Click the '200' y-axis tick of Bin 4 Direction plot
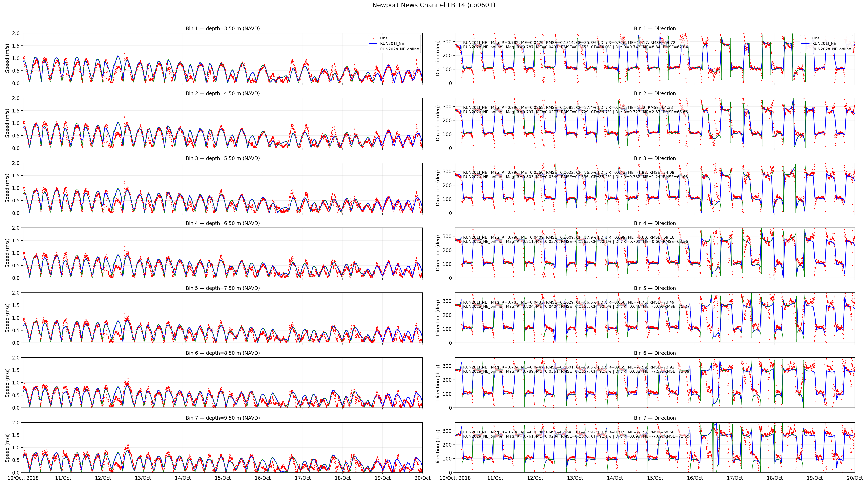Viewport: 868px width, 486px height. point(447,250)
